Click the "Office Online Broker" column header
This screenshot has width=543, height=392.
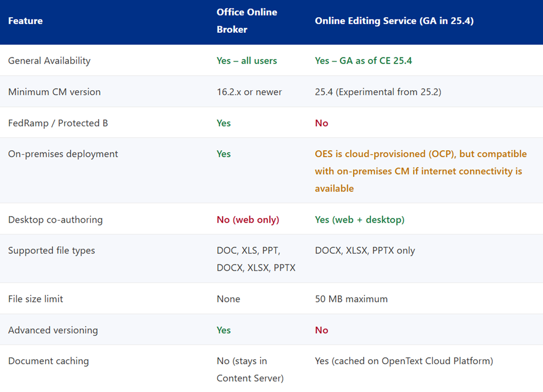[247, 21]
